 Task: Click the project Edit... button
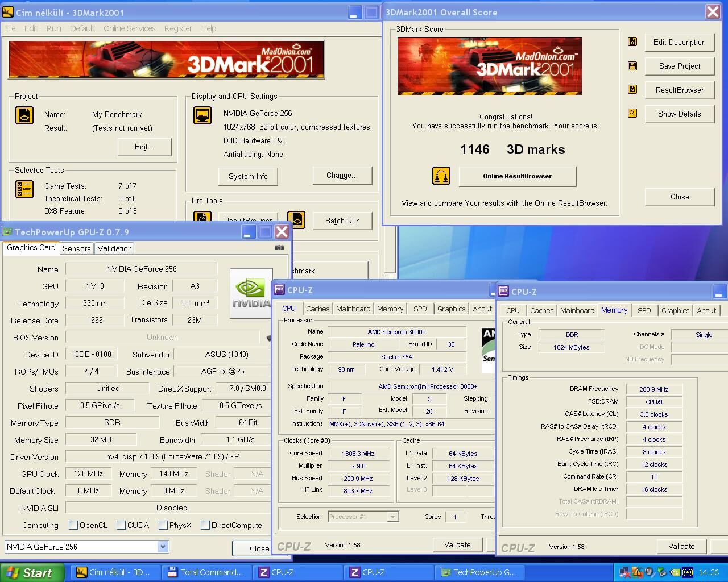[x=144, y=147]
